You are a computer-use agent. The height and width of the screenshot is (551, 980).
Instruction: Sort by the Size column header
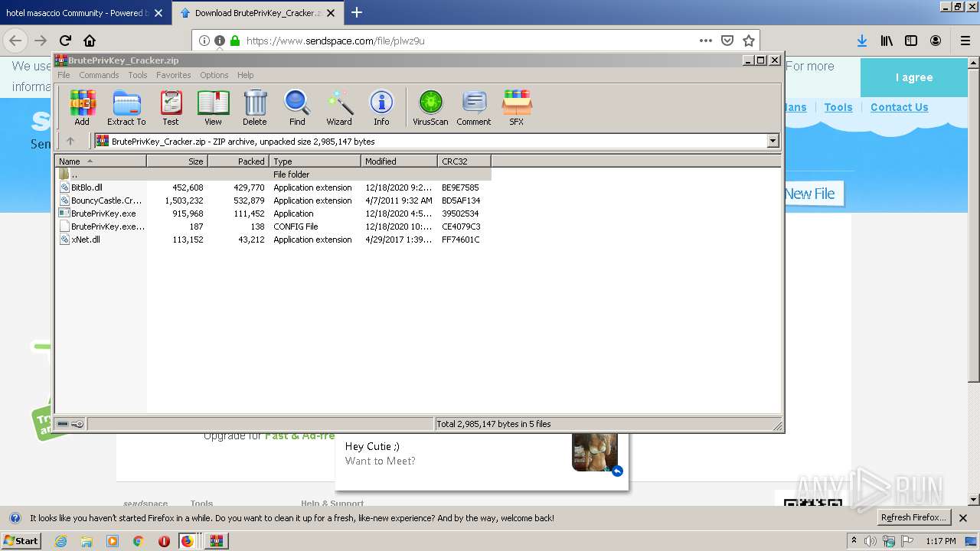tap(177, 161)
